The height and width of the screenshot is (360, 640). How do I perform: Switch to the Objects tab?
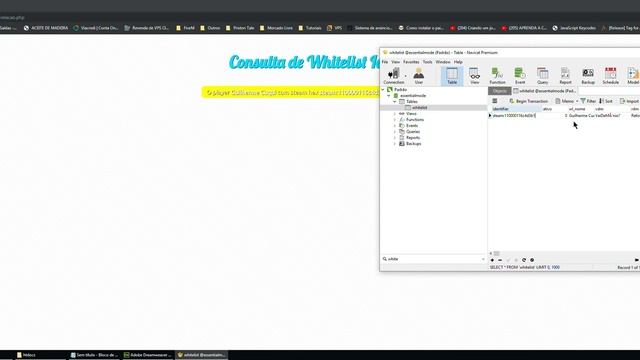tap(500, 91)
